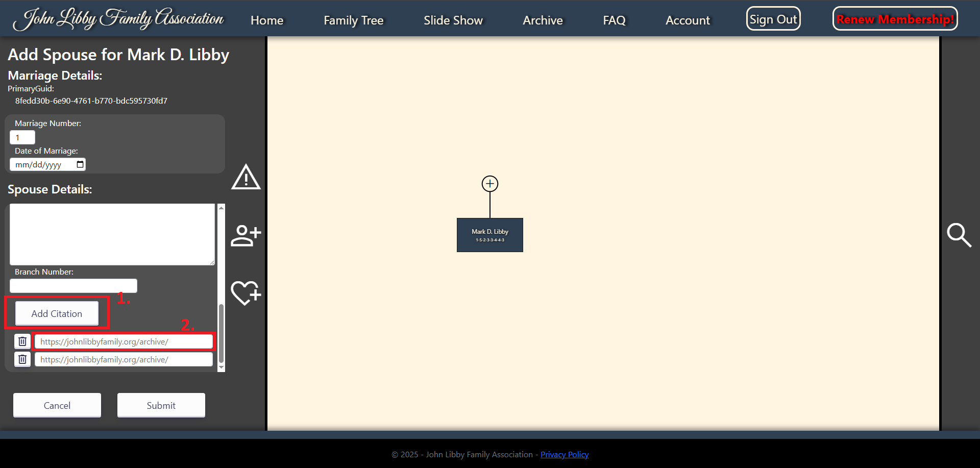Image resolution: width=980 pixels, height=468 pixels.
Task: Open the search magnifier icon
Action: tap(959, 235)
